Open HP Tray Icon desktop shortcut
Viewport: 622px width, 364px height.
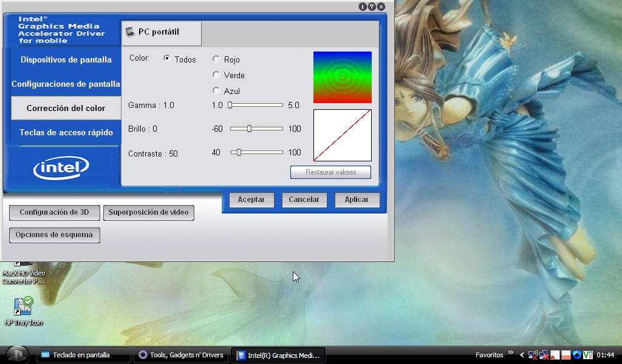click(23, 311)
